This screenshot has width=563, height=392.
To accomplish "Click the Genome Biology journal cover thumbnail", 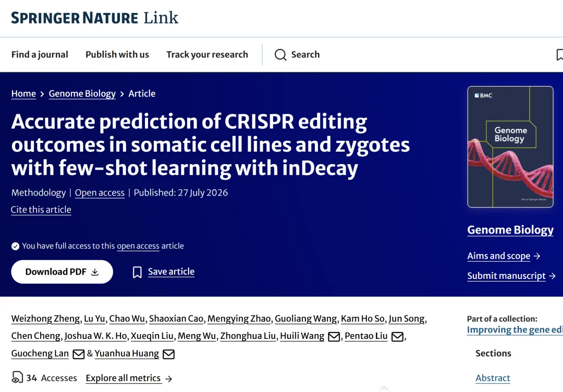I will pos(510,147).
